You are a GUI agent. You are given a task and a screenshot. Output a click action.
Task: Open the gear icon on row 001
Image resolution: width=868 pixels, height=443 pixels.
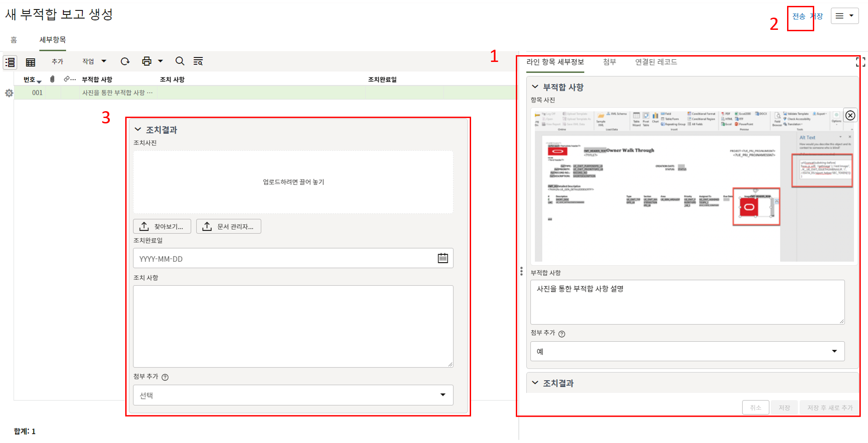9,93
